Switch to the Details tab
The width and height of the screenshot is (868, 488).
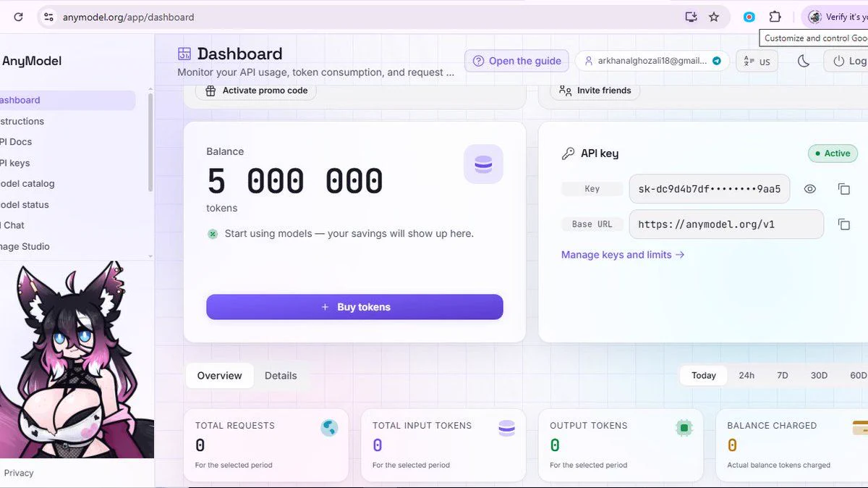(281, 376)
